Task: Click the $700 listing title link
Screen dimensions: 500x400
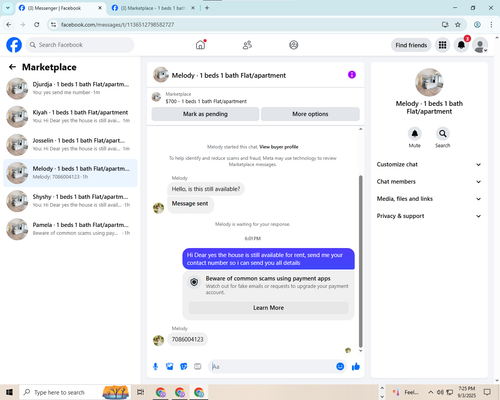Action: 206,101
